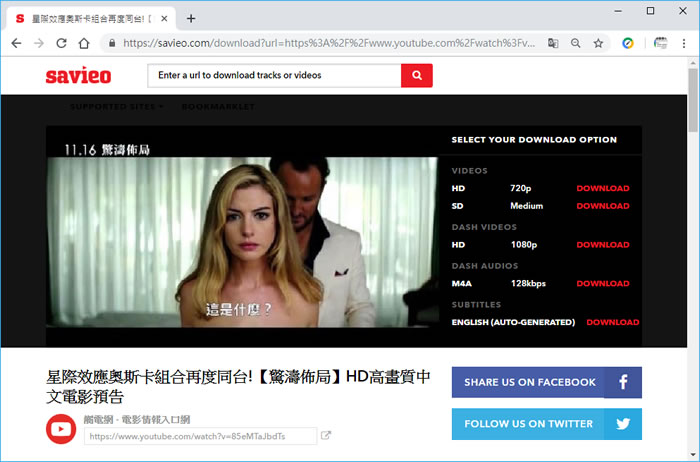Minimize the browser window
Viewport: 700px width, 462px height.
[x=618, y=11]
